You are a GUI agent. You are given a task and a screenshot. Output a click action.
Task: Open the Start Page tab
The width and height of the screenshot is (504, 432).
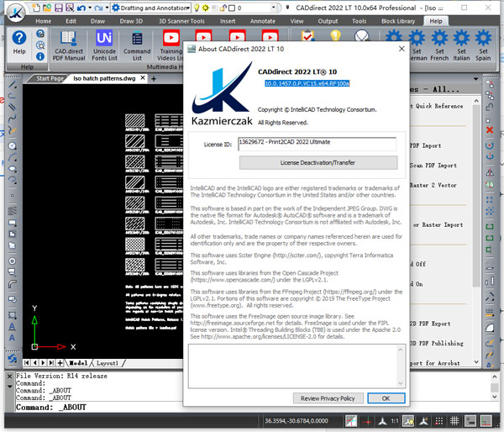50,78
